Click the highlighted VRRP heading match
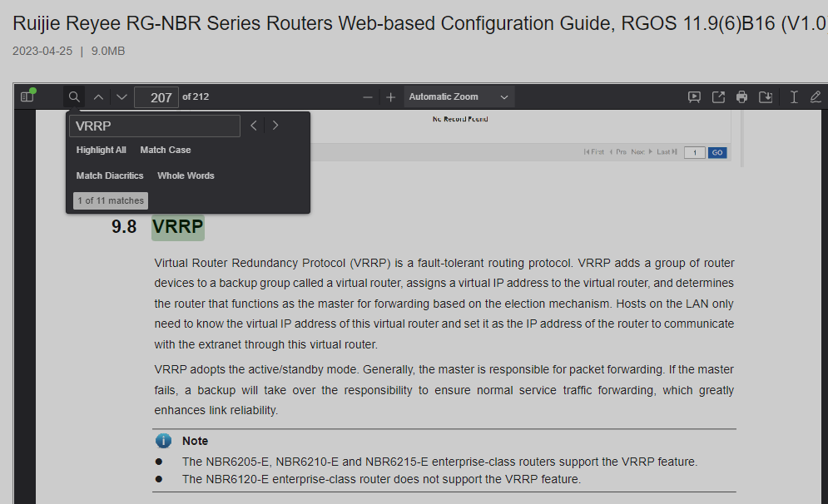This screenshot has height=504, width=828. pyautogui.click(x=177, y=227)
